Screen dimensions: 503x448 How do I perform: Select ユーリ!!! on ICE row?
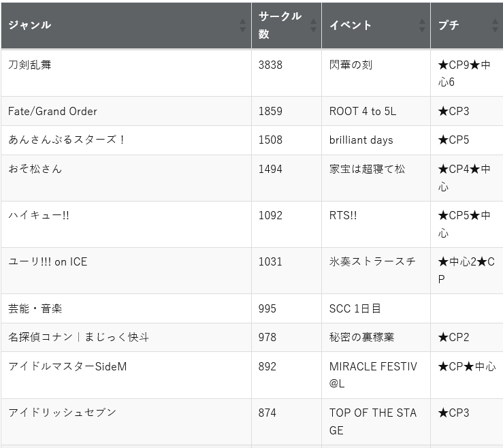point(252,270)
